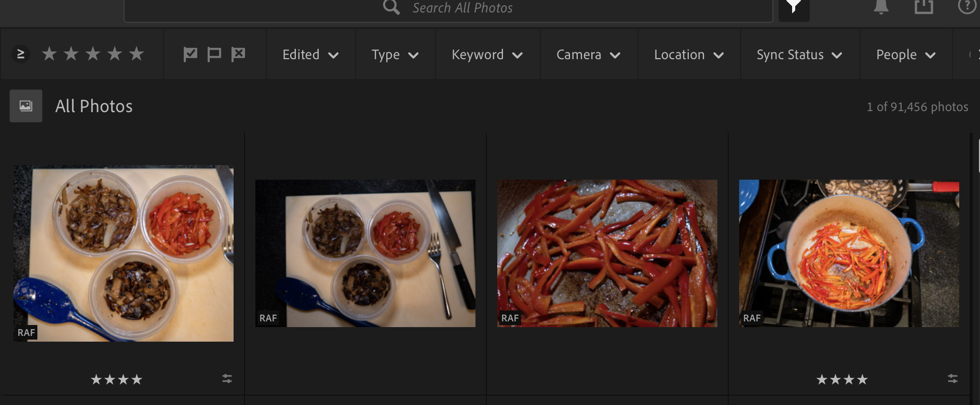The width and height of the screenshot is (980, 405).
Task: Expand the Camera filter dropdown
Action: point(588,55)
